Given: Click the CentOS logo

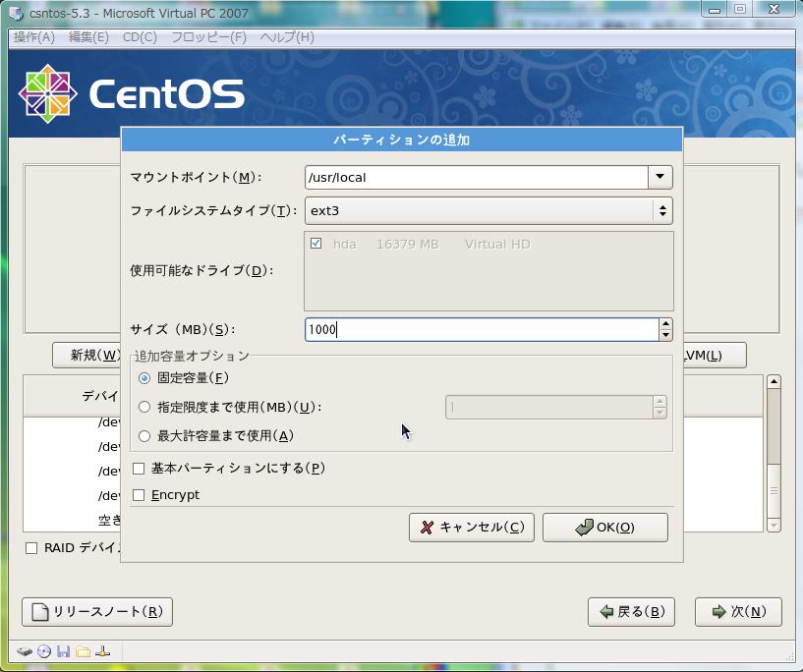Looking at the screenshot, I should (131, 94).
